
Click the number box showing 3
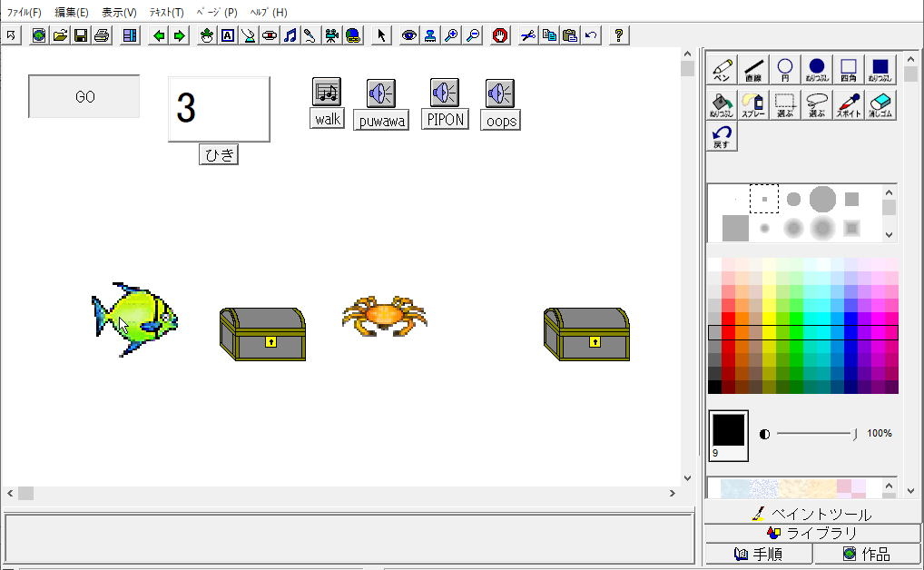(220, 109)
